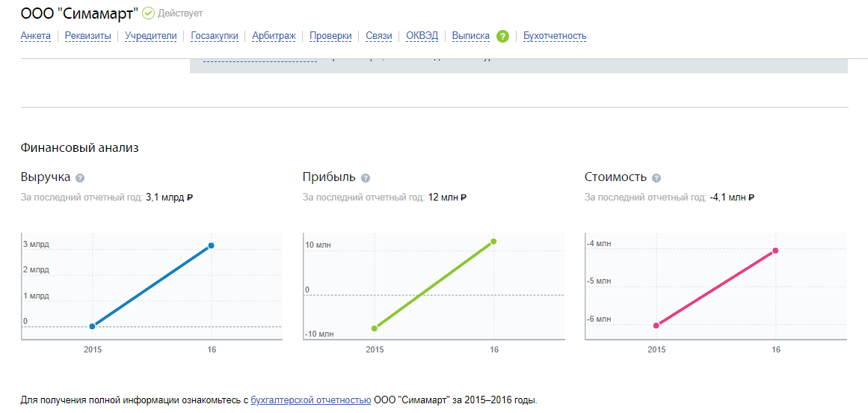Click the green checkmark status icon near company name

[148, 13]
